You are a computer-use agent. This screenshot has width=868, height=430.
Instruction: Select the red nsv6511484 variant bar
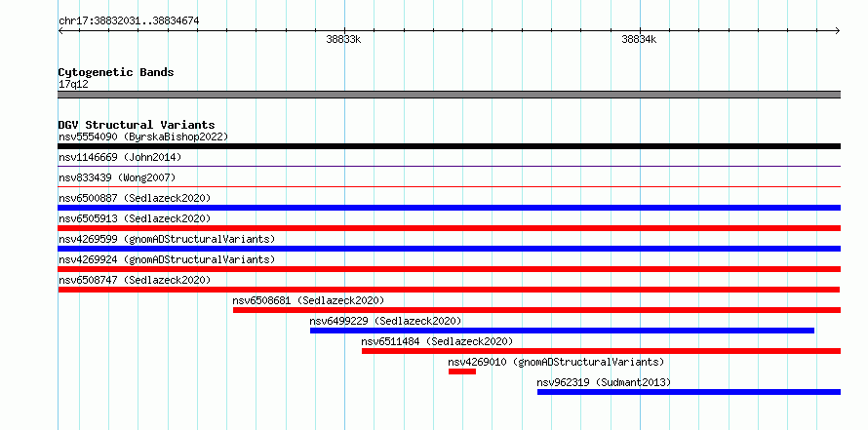pyautogui.click(x=601, y=351)
